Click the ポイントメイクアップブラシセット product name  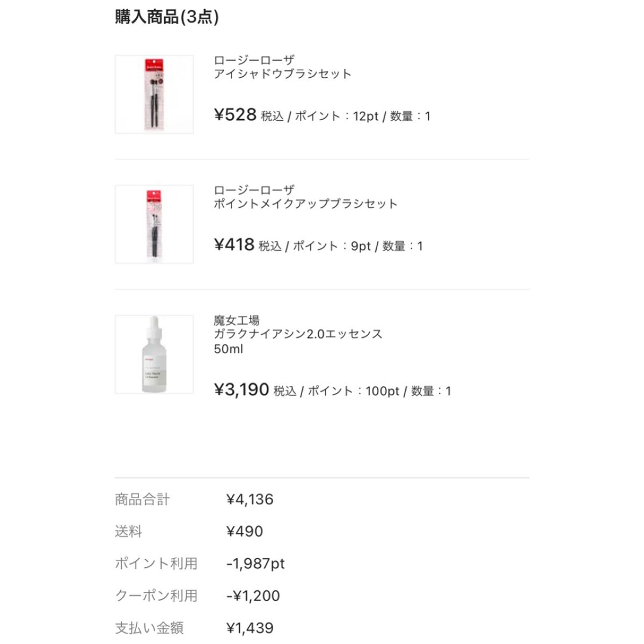(305, 204)
